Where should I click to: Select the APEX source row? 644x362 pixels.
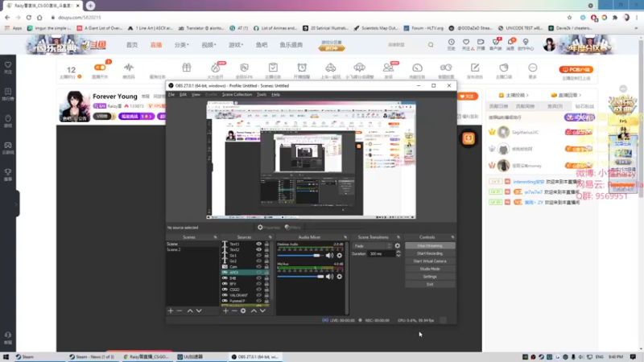pos(246,273)
